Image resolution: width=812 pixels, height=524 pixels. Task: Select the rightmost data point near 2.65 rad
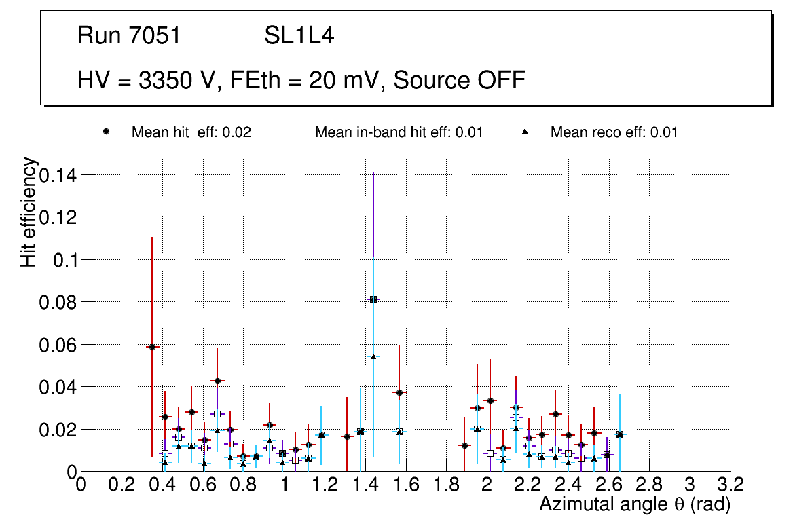[619, 434]
